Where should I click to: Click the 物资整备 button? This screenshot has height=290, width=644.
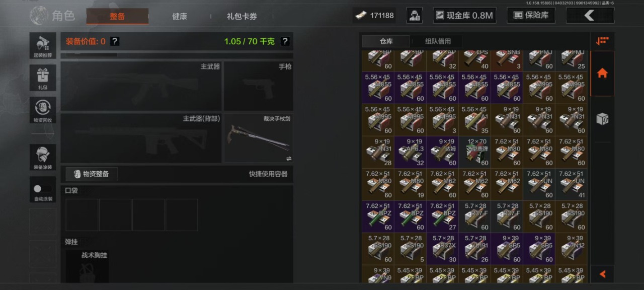coord(92,174)
